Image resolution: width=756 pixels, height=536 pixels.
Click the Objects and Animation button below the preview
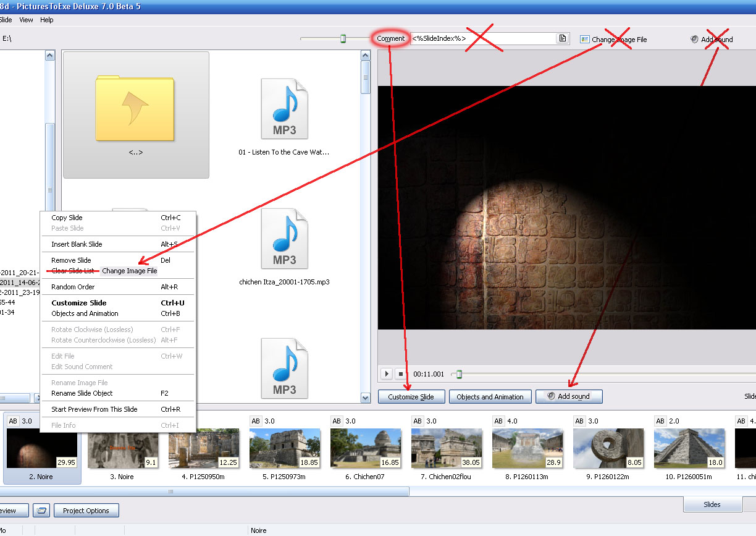tap(490, 397)
